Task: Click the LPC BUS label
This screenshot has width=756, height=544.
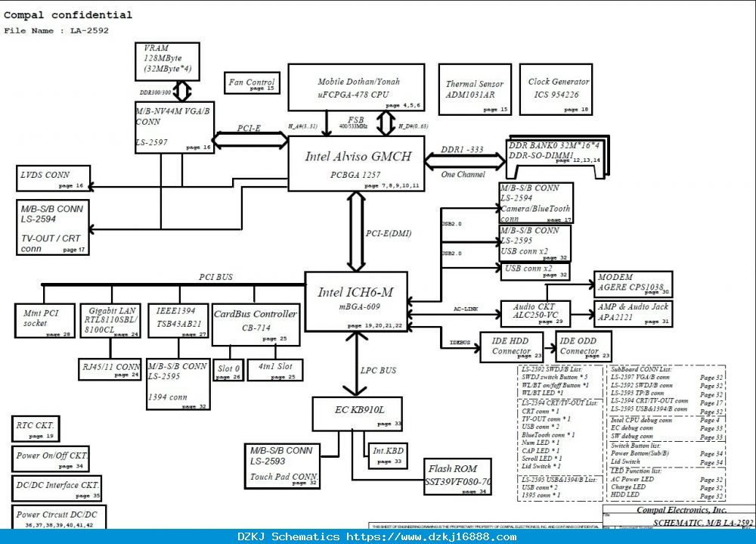Action: (x=378, y=370)
